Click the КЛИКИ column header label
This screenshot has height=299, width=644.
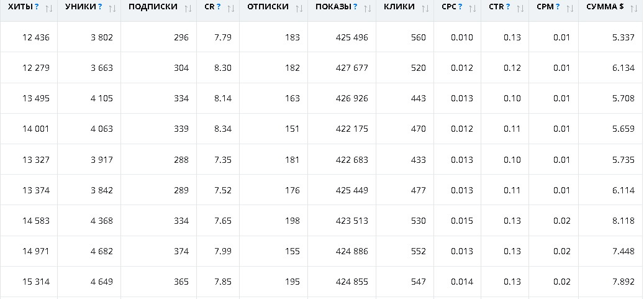click(x=400, y=7)
